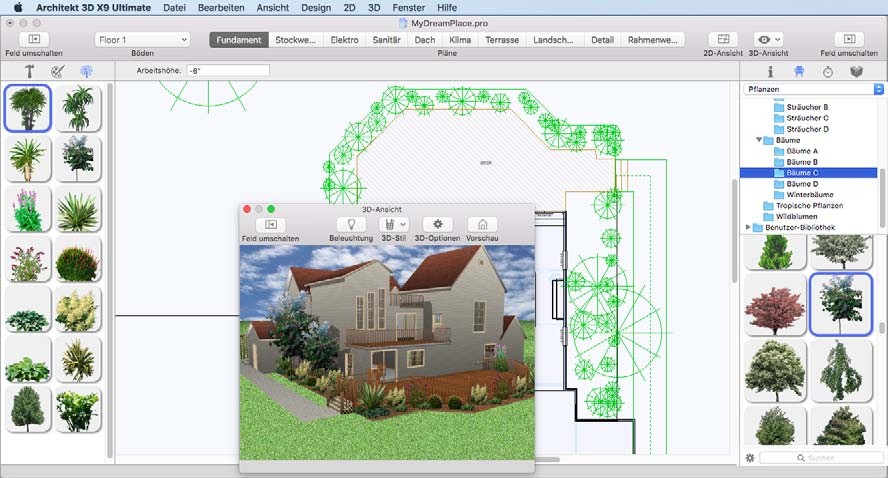Switch to the Terrasse plan tab
This screenshot has width=888, height=478.
[x=502, y=40]
